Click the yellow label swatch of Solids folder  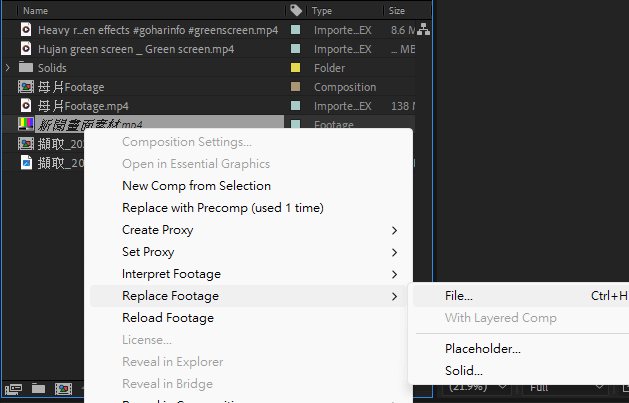[x=296, y=68]
